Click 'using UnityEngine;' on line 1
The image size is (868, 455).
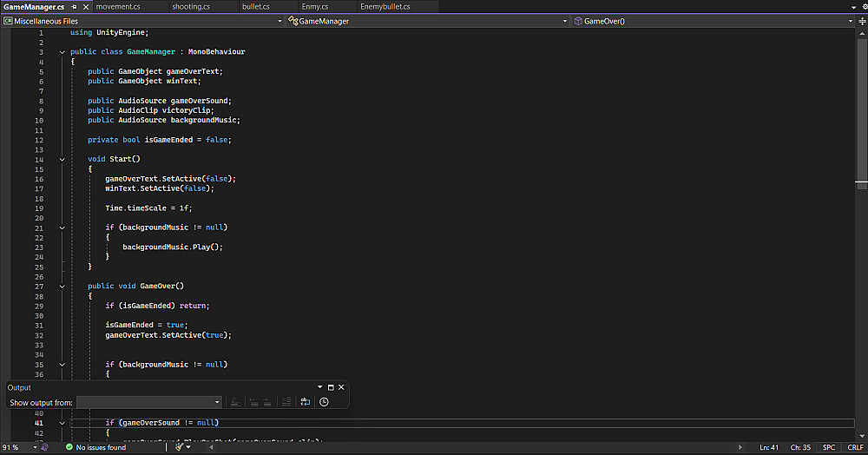(109, 32)
